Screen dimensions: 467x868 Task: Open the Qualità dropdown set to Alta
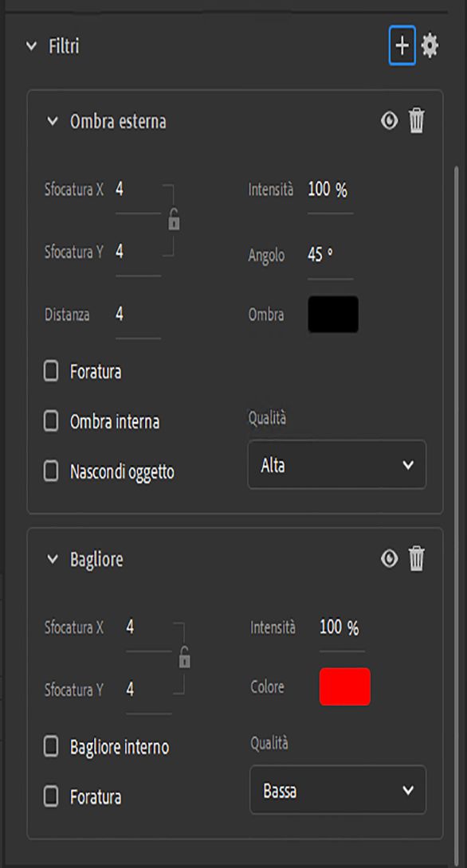tap(336, 465)
